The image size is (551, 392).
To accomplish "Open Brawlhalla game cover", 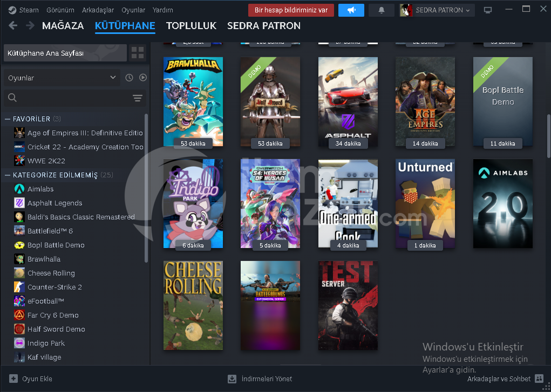I will 193,101.
